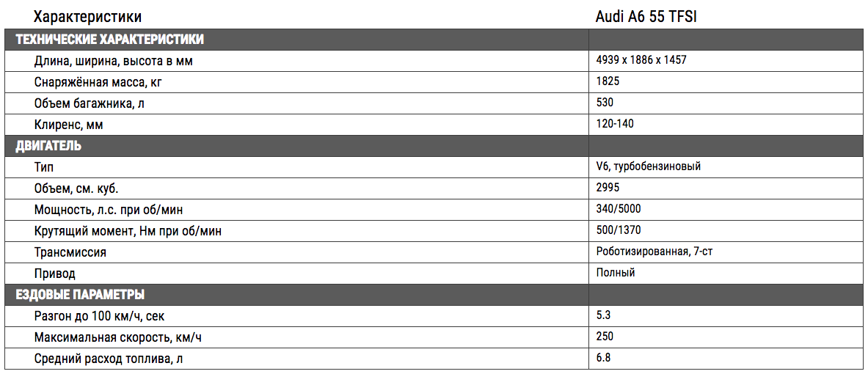868x374 pixels.
Task: Click the Клиренс value 120-140
Action: (615, 124)
